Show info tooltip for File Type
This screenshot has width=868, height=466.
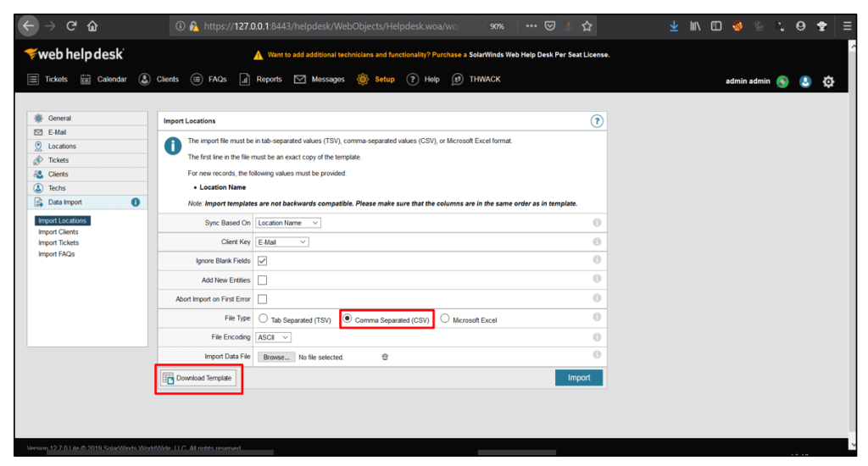[597, 317]
